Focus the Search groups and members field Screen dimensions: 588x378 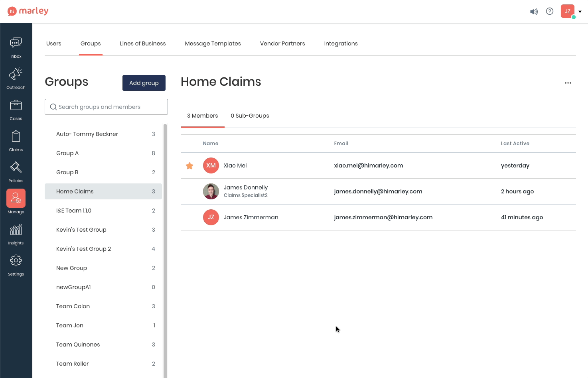point(106,107)
